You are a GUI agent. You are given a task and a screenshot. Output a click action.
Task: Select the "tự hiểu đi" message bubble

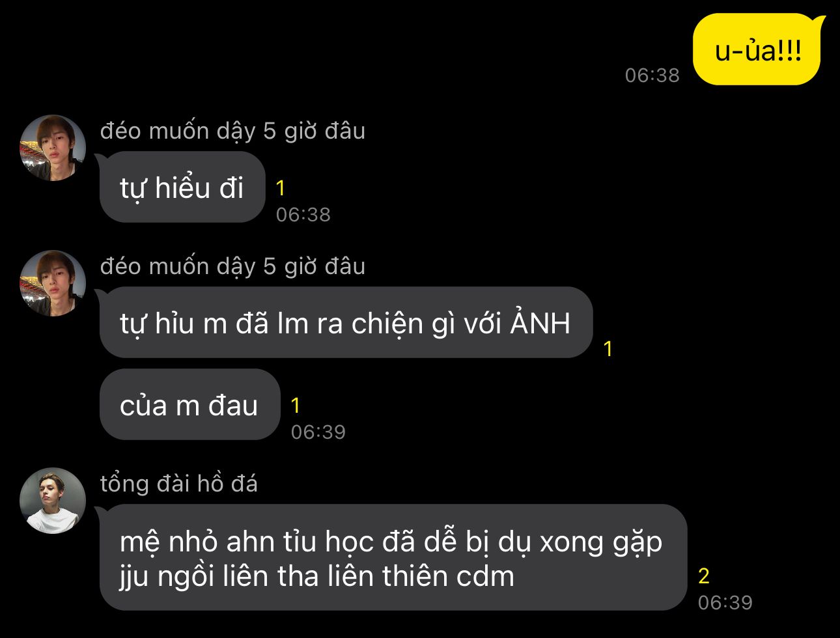click(x=182, y=187)
